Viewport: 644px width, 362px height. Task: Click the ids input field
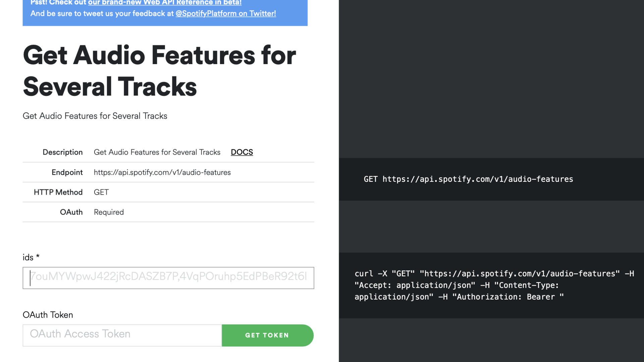[x=168, y=278]
